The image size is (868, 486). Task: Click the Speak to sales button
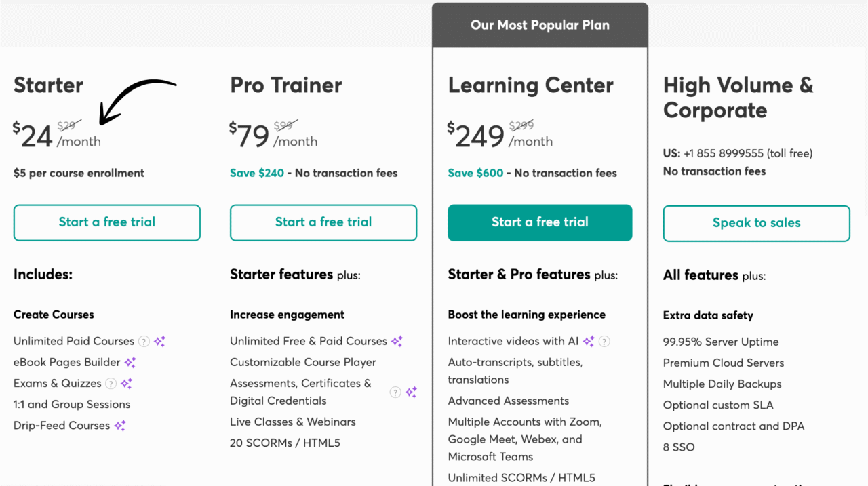[x=756, y=223]
